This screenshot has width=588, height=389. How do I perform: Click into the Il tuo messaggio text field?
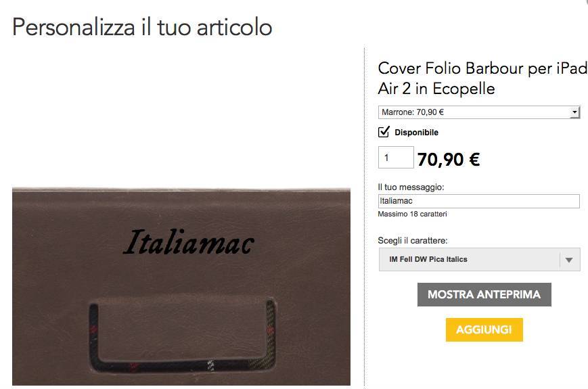tap(479, 201)
